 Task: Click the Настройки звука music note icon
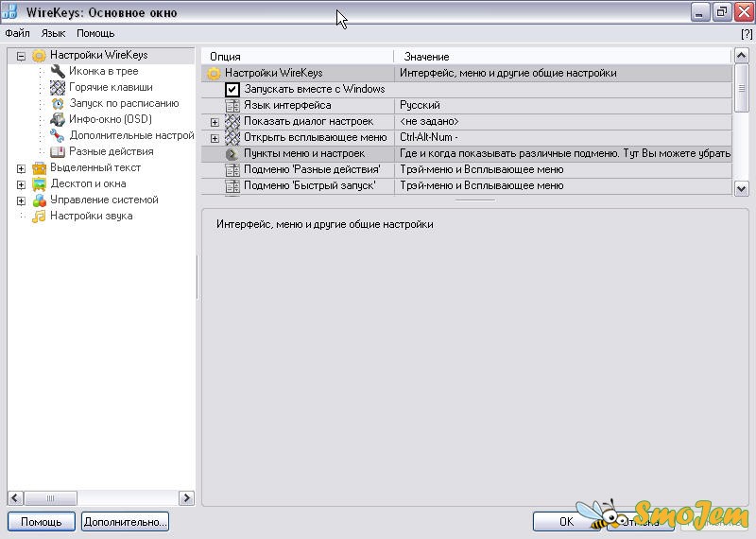39,217
